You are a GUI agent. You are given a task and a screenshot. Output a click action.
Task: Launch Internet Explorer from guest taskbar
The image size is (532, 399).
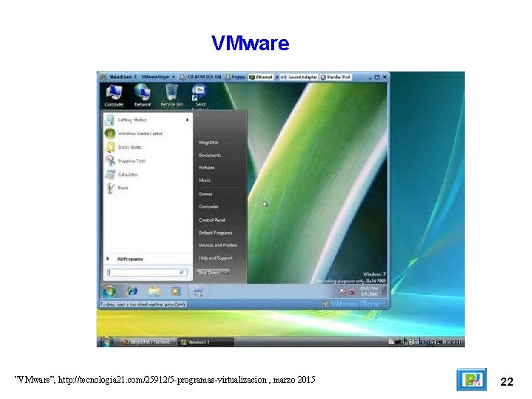point(132,291)
